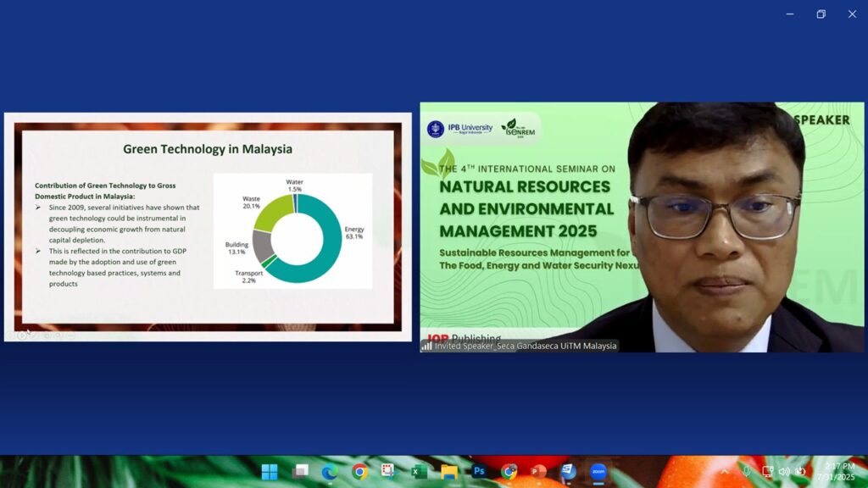Open the clock and date flyout
The image size is (868, 488).
tap(836, 472)
